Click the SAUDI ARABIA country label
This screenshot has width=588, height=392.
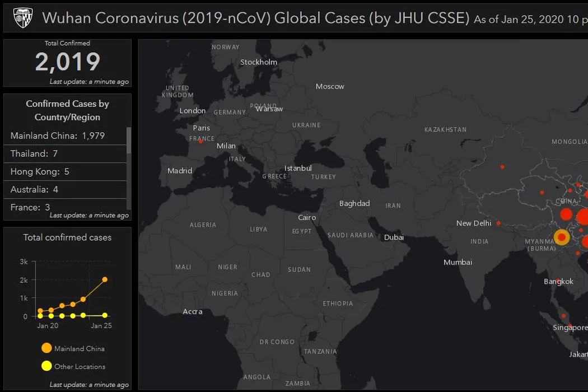coord(350,235)
